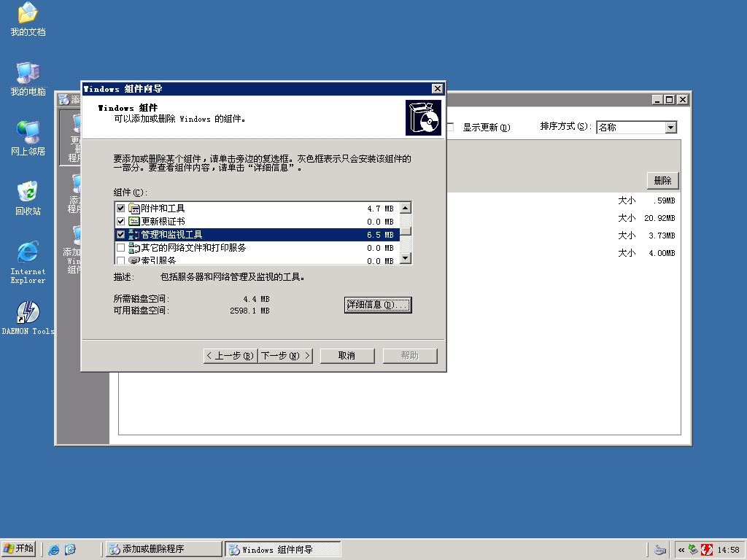Screen dimensions: 747x560
Task: Click the taskbar clock showing 14:58
Action: (728, 550)
